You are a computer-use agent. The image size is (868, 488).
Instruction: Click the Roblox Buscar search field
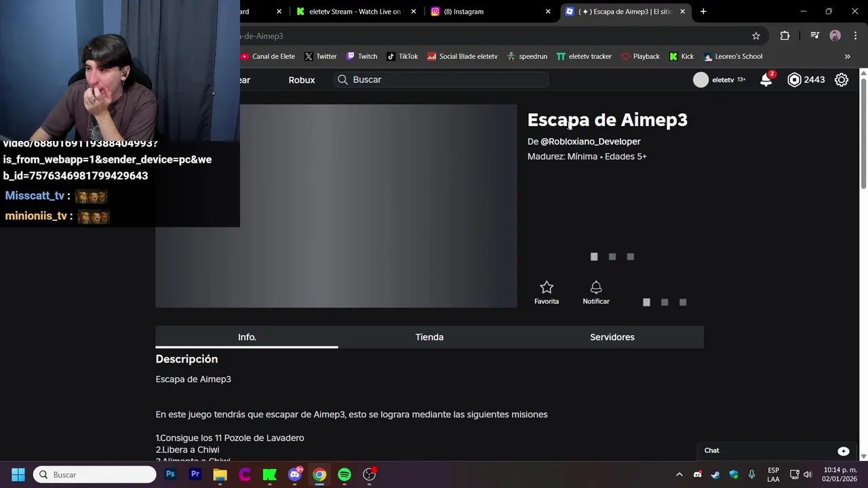tap(442, 80)
